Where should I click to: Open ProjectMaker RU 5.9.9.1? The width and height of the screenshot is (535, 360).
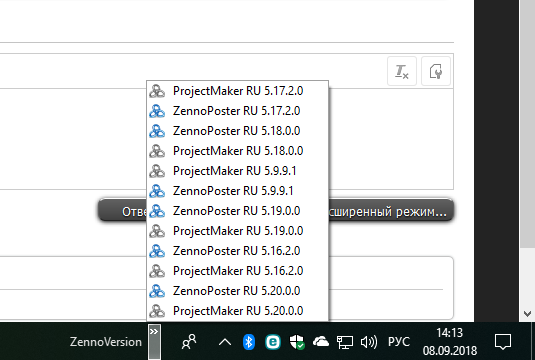pyautogui.click(x=237, y=171)
